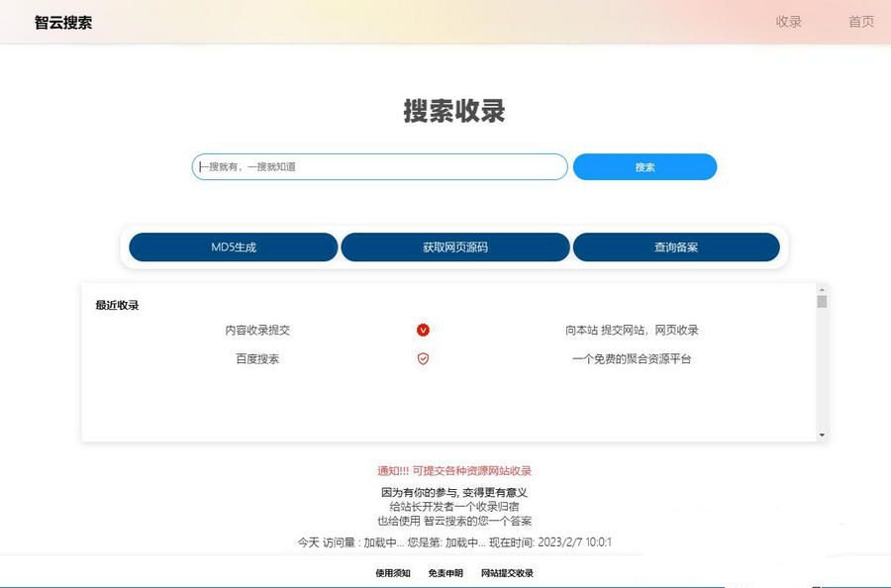Open the 使用须知 footer link

391,572
